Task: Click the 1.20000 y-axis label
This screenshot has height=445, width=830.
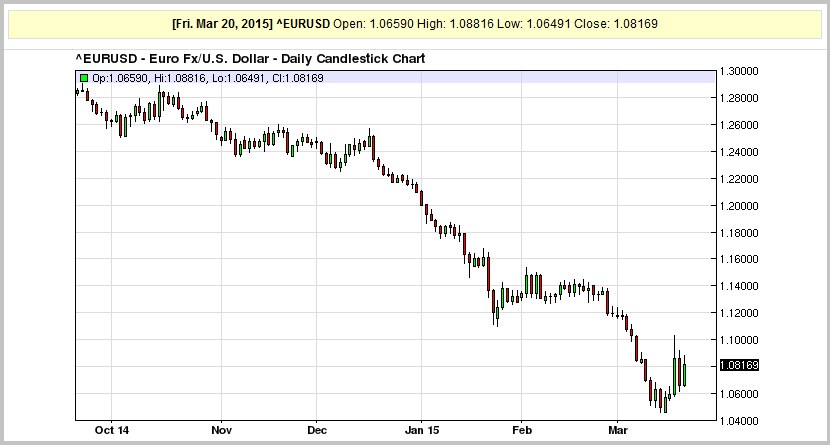Action: pos(739,206)
